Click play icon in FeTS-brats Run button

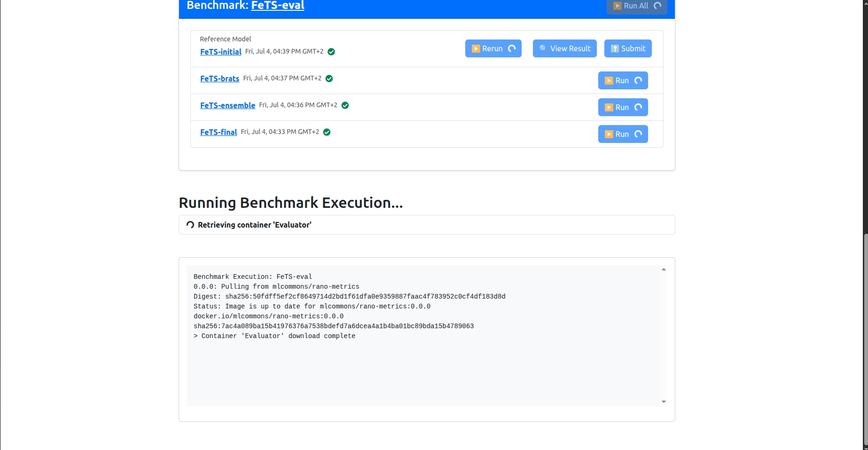click(609, 80)
